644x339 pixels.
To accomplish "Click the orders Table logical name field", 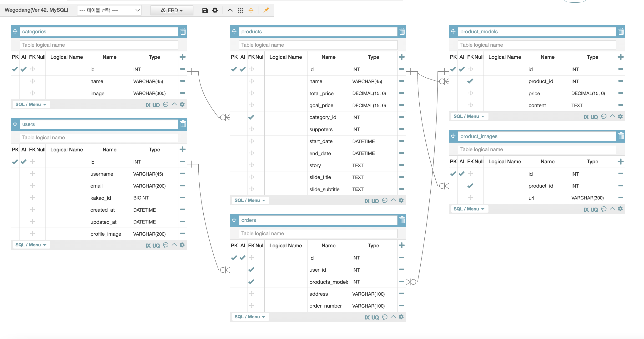I will [318, 233].
